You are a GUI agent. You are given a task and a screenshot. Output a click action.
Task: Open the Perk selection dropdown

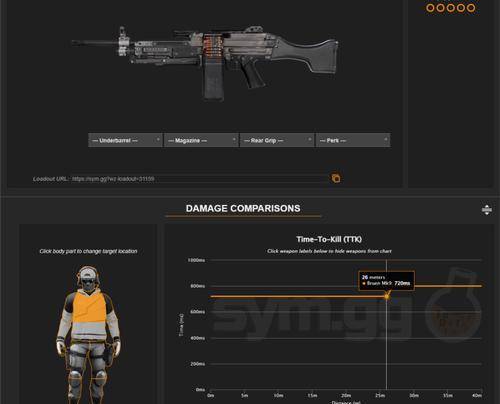tap(353, 140)
